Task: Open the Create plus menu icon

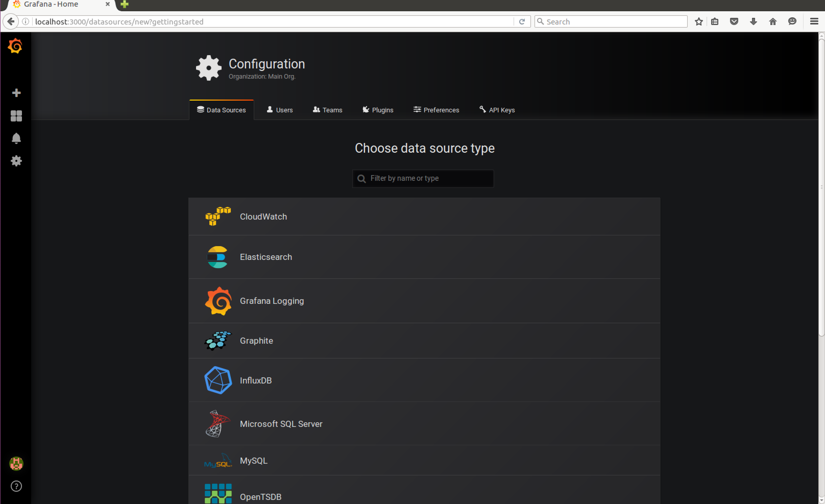Action: (x=16, y=93)
